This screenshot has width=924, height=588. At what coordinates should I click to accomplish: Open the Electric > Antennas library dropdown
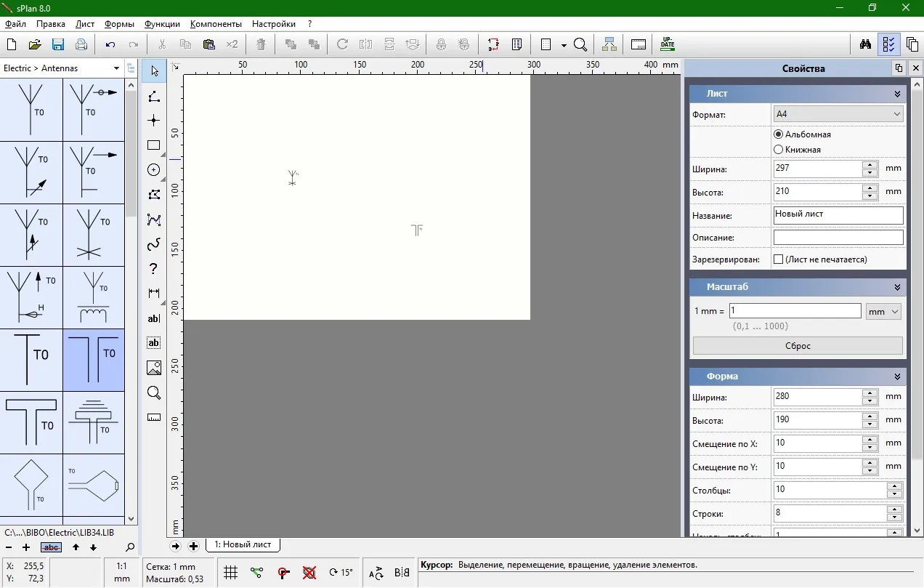pyautogui.click(x=62, y=68)
